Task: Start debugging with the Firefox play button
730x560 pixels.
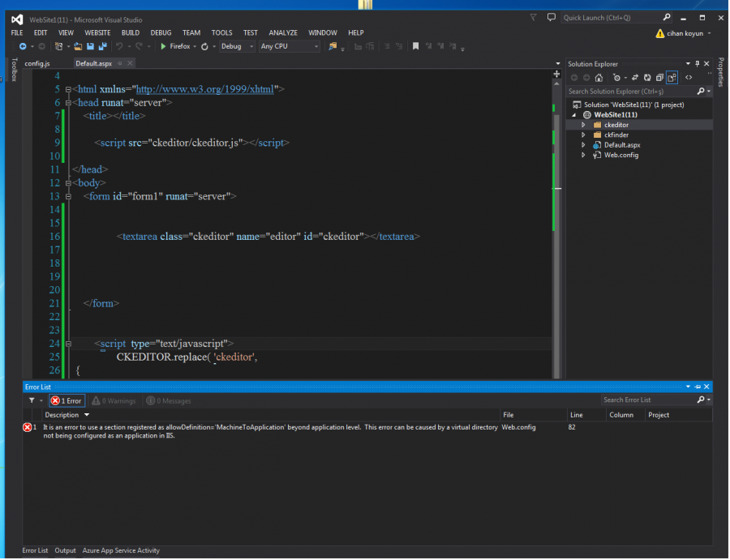Action: pyautogui.click(x=163, y=46)
